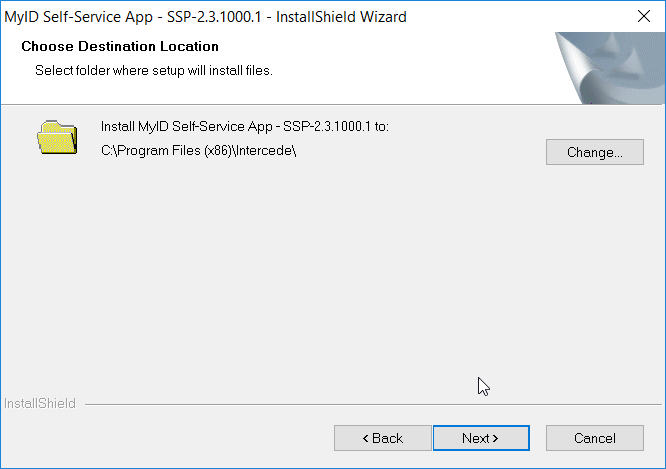The image size is (666, 469).
Task: Click the window title bar text
Action: (205, 17)
